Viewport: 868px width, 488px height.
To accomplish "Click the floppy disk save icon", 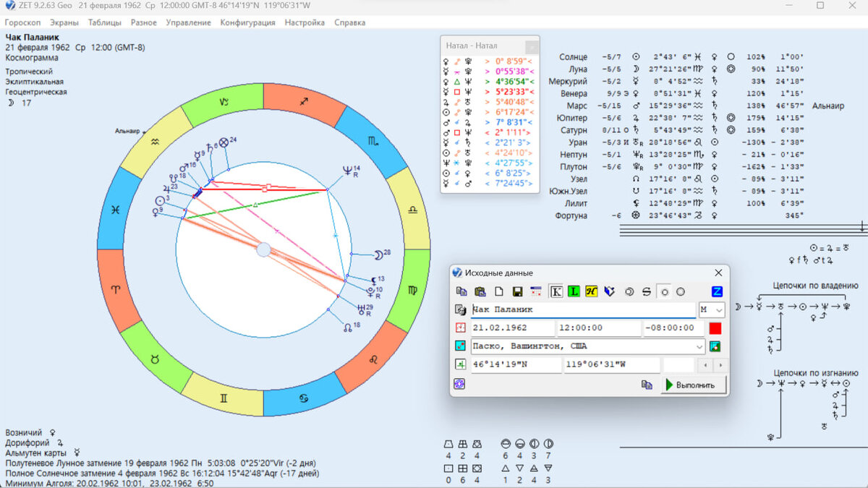I will tap(517, 291).
